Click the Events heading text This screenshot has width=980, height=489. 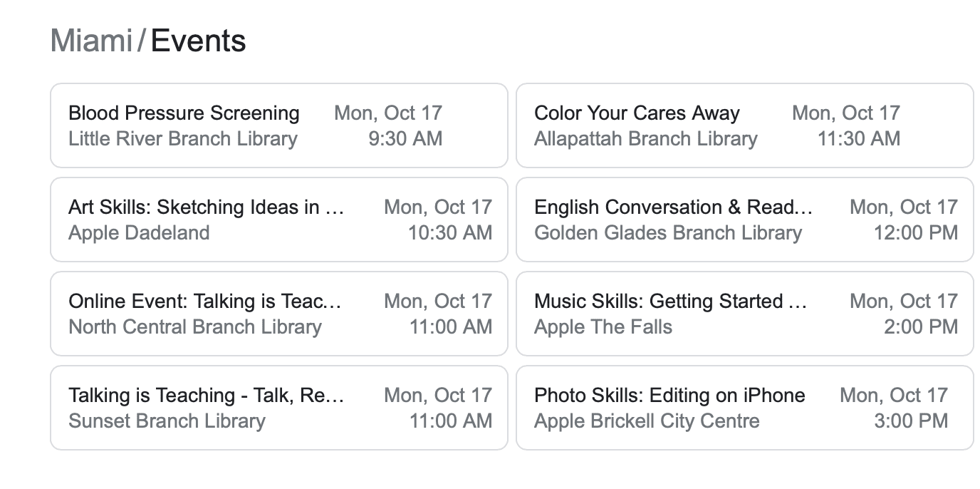click(x=199, y=41)
